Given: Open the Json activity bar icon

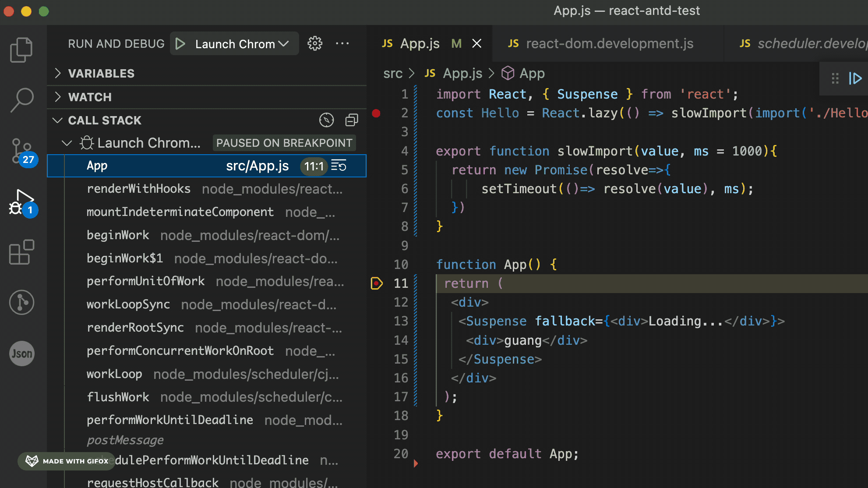Looking at the screenshot, I should 21,353.
